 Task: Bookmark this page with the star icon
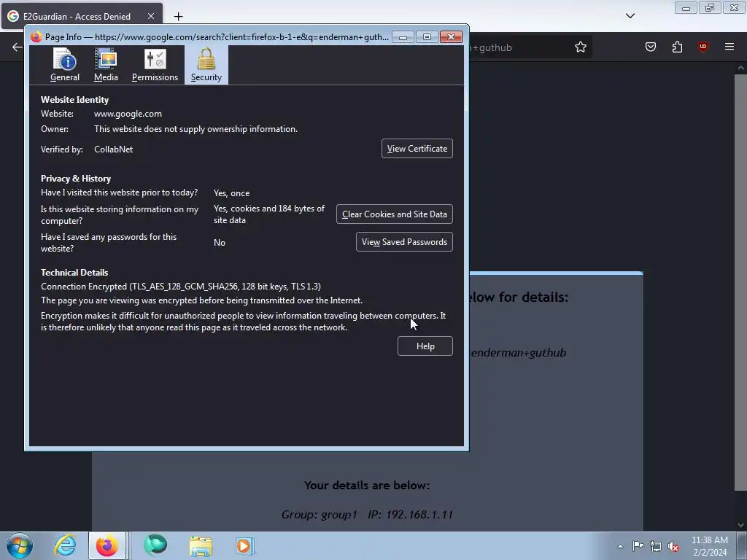580,47
